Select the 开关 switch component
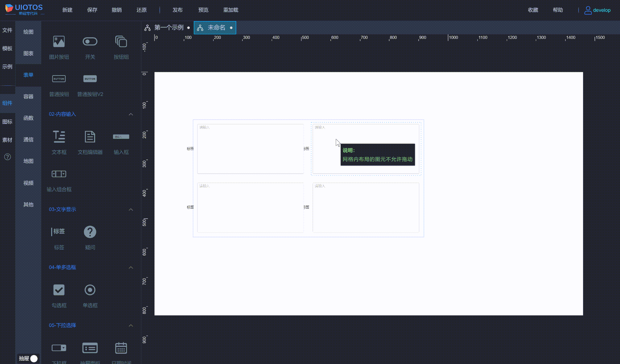 (x=90, y=42)
